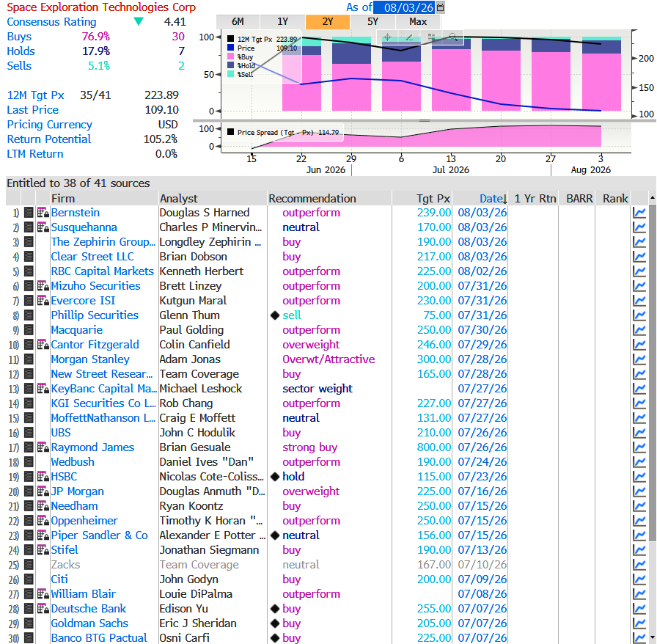Click the trend chart icon for Citi
The height and width of the screenshot is (644, 657).
pos(639,579)
